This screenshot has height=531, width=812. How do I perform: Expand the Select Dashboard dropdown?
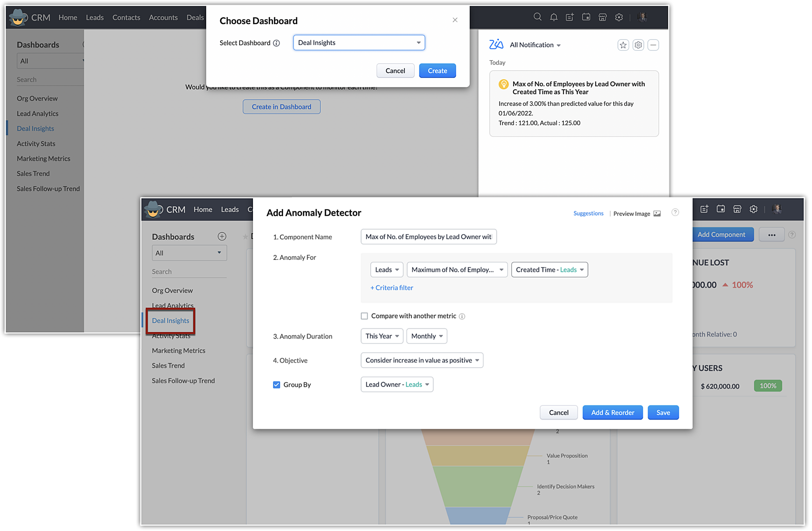pyautogui.click(x=359, y=43)
